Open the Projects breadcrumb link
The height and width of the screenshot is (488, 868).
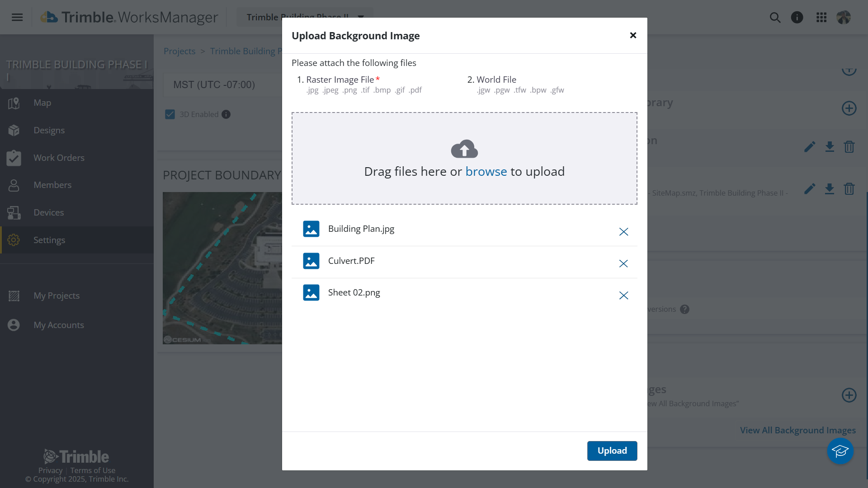click(179, 51)
